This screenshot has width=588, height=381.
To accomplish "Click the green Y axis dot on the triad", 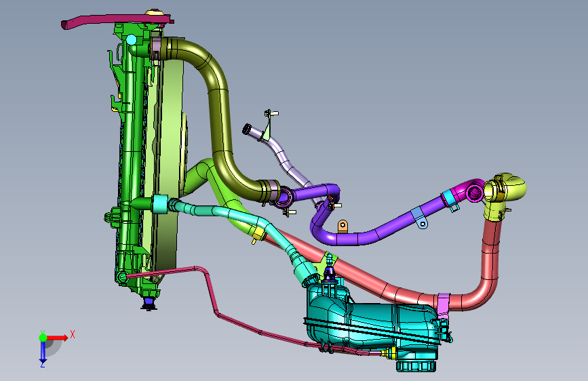I will [43, 338].
